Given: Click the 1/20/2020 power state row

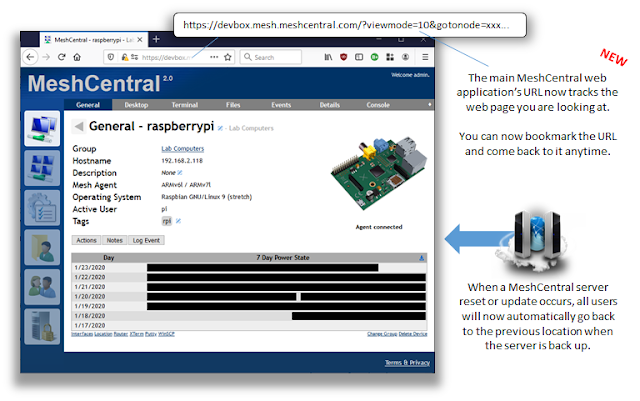Looking at the screenshot, I should (x=249, y=296).
